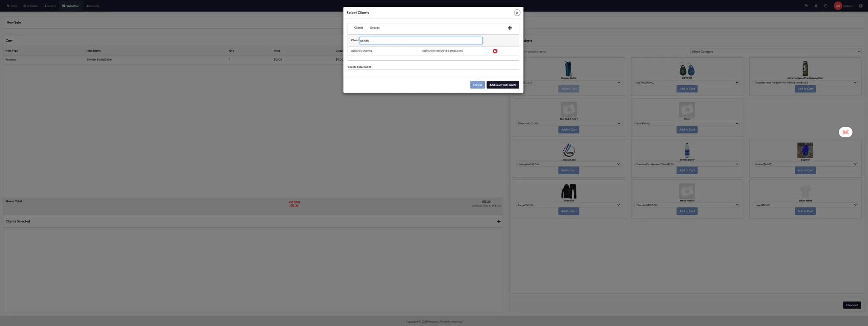Open the chat messages icon
The height and width of the screenshot is (326, 868).
pos(806,6)
